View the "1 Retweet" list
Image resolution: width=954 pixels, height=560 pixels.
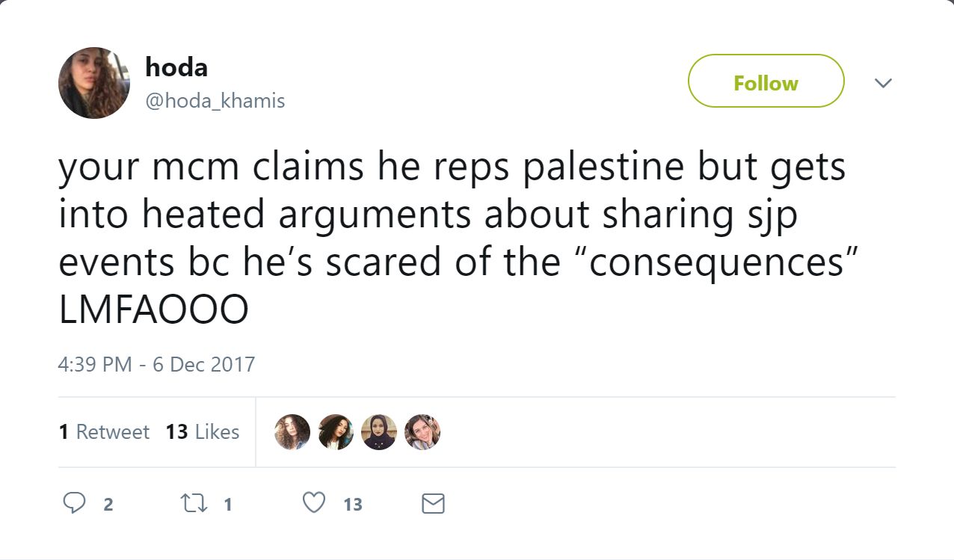point(104,431)
